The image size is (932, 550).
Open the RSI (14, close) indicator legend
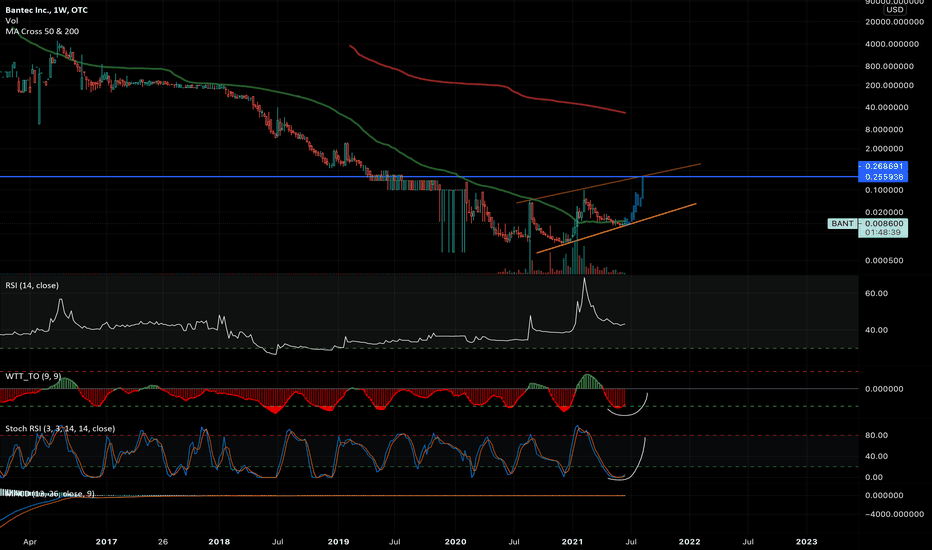(x=32, y=285)
